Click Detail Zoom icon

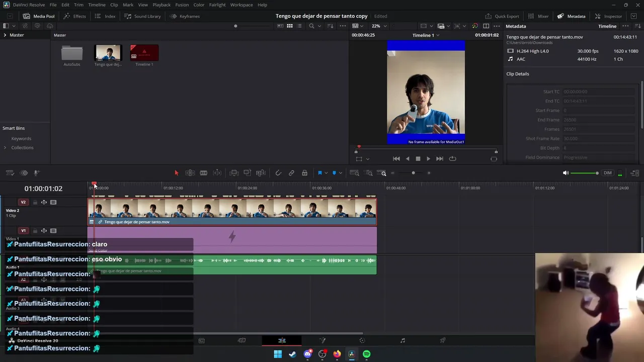pyautogui.click(x=369, y=173)
